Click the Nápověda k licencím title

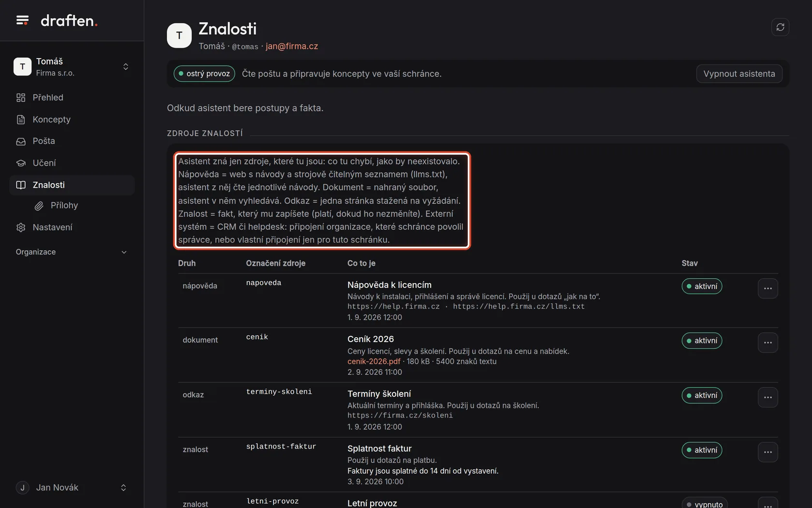coord(390,285)
